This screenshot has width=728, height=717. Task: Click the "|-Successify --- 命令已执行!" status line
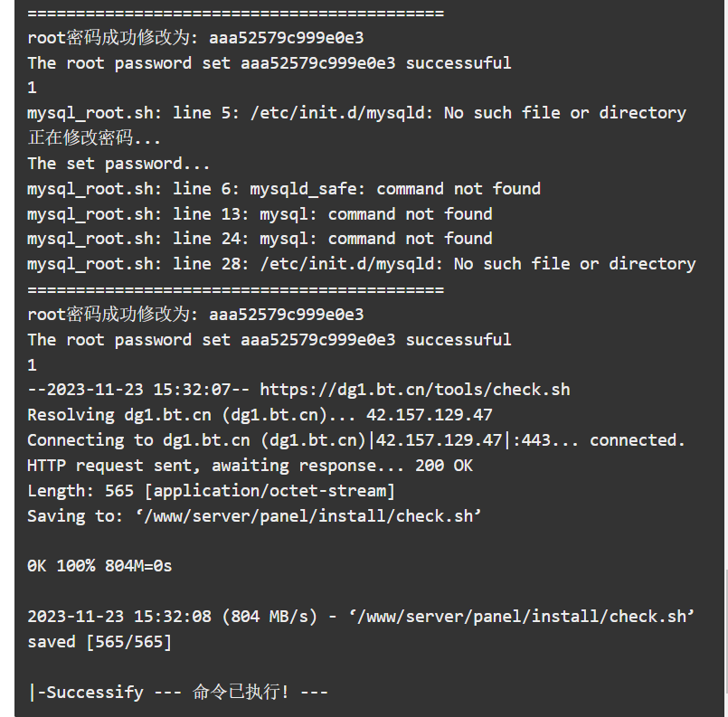(x=177, y=693)
